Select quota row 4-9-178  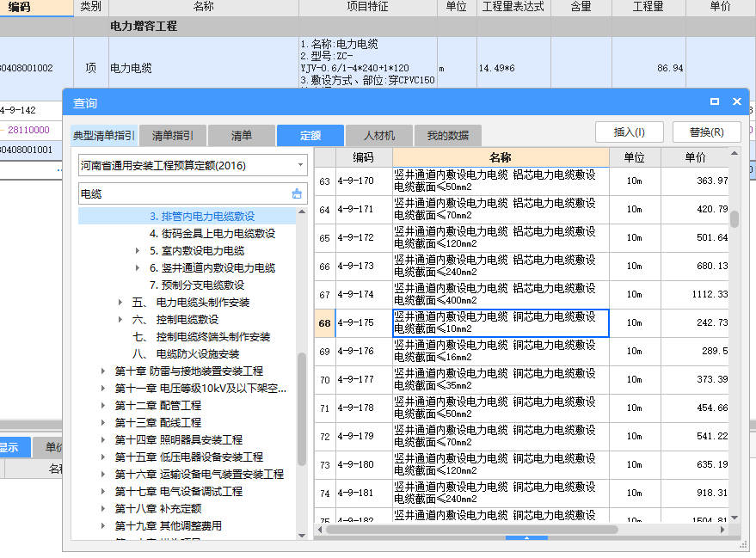point(521,408)
